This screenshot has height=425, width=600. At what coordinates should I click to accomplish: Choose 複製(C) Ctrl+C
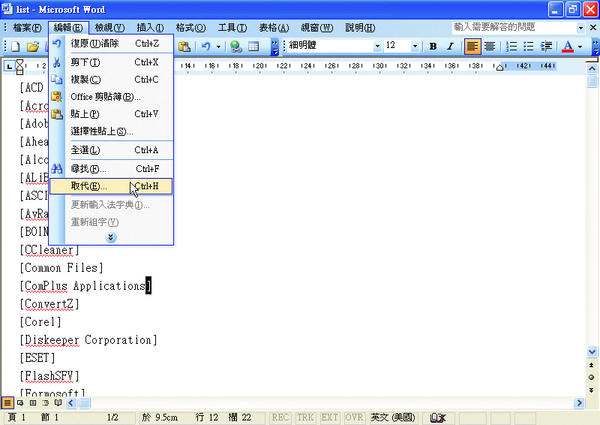(111, 80)
